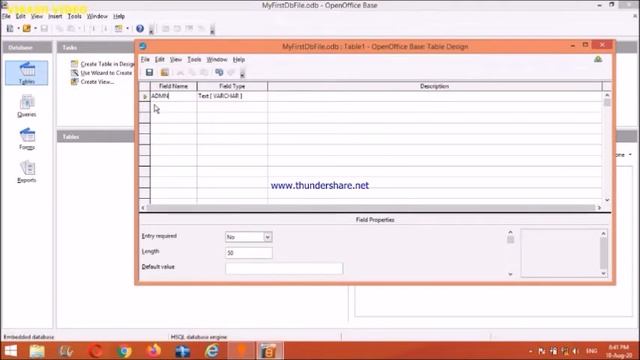640x360 pixels.
Task: Open Tools menu in main Base window
Action: point(74,16)
